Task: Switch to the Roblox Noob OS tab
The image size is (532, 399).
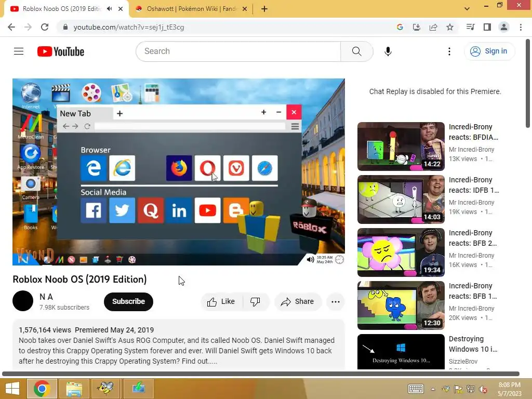Action: 61,9
